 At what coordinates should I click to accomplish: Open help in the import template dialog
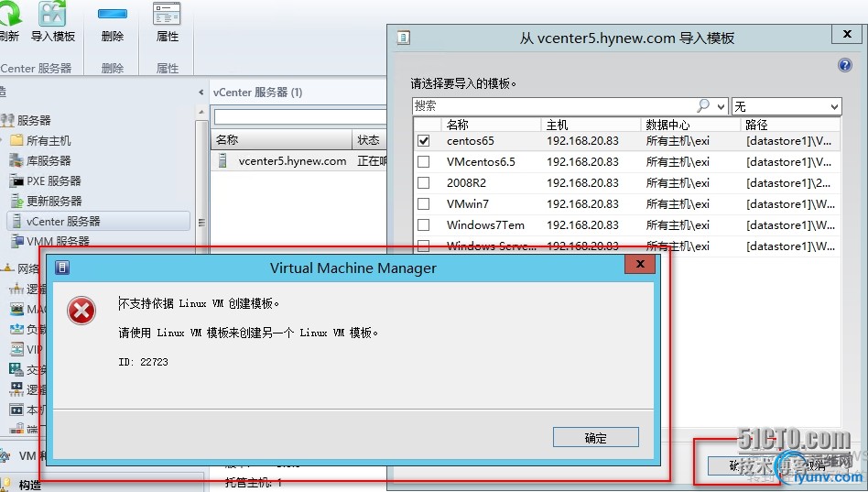[x=845, y=65]
